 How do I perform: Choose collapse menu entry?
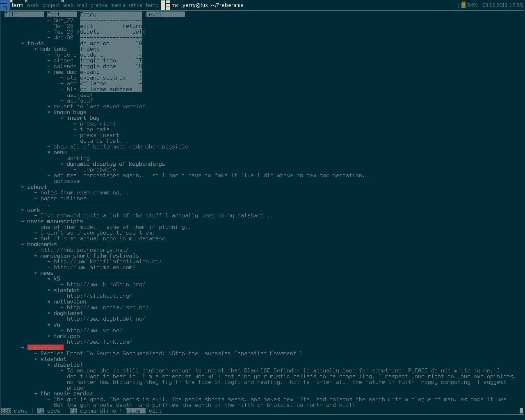[111, 83]
